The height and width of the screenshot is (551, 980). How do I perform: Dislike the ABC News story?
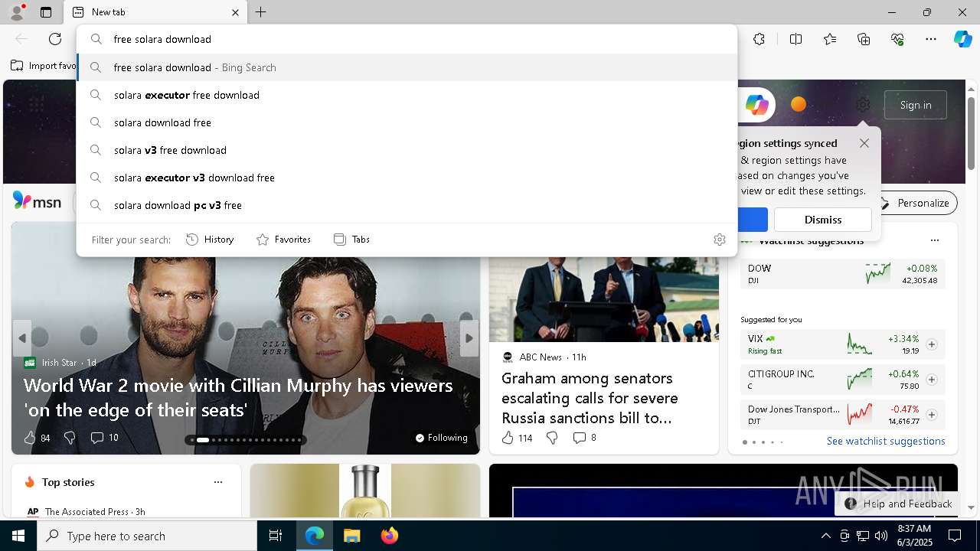[x=552, y=438]
